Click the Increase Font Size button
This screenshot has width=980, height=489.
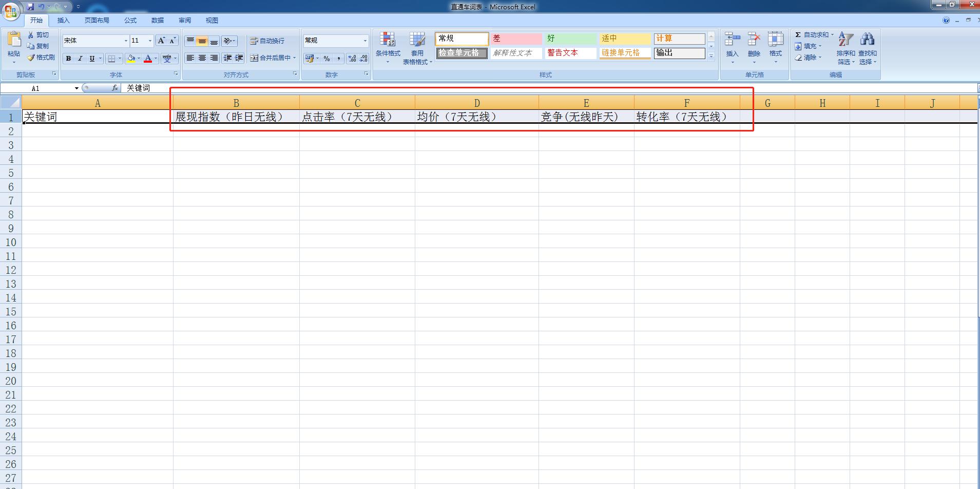[161, 41]
